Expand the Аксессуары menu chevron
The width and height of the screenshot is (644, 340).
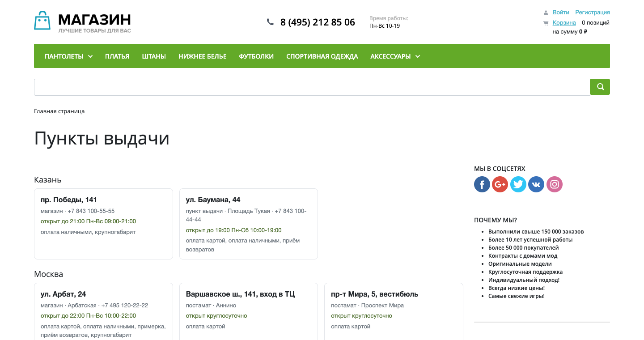[x=418, y=56]
